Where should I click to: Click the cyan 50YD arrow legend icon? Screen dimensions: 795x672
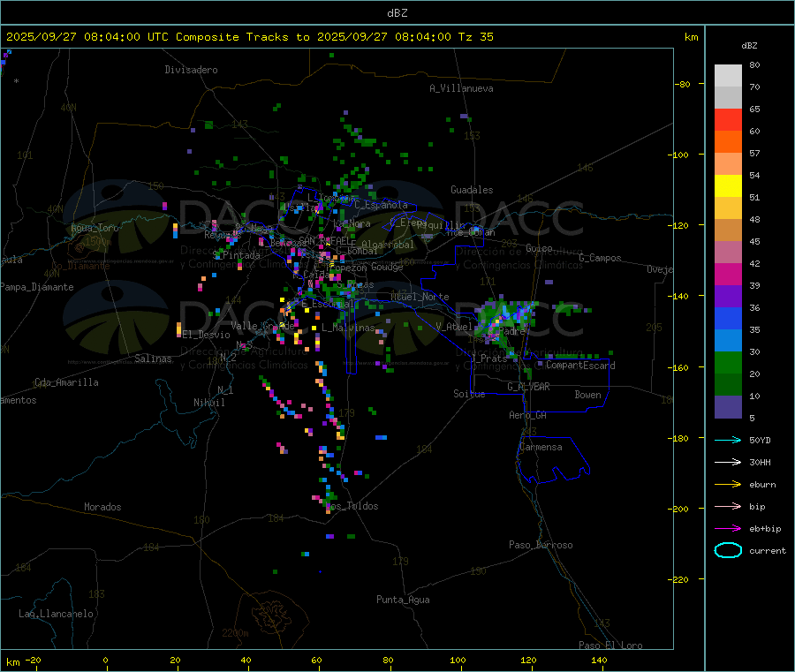(728, 440)
